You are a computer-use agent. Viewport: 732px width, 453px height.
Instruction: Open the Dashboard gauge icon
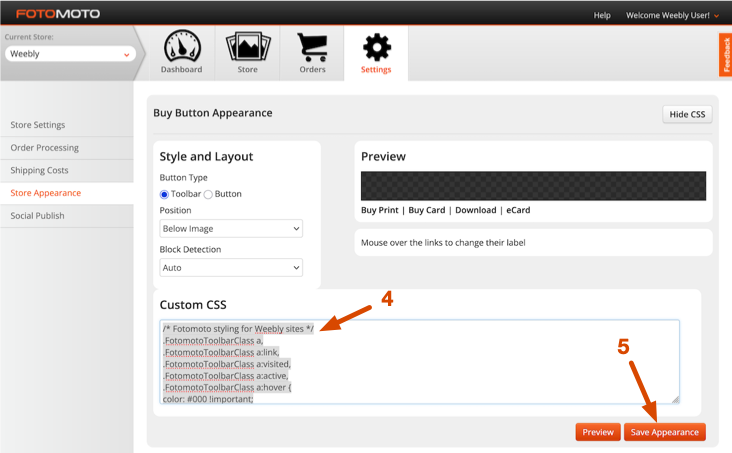click(x=182, y=47)
